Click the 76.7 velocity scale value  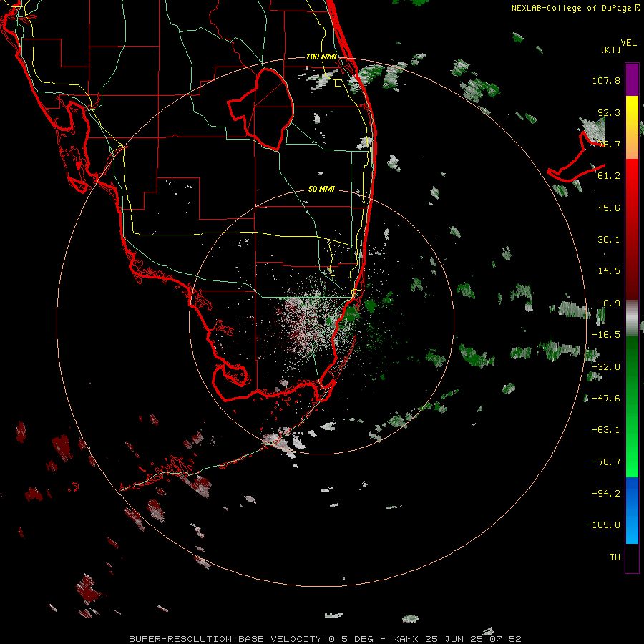click(x=609, y=144)
